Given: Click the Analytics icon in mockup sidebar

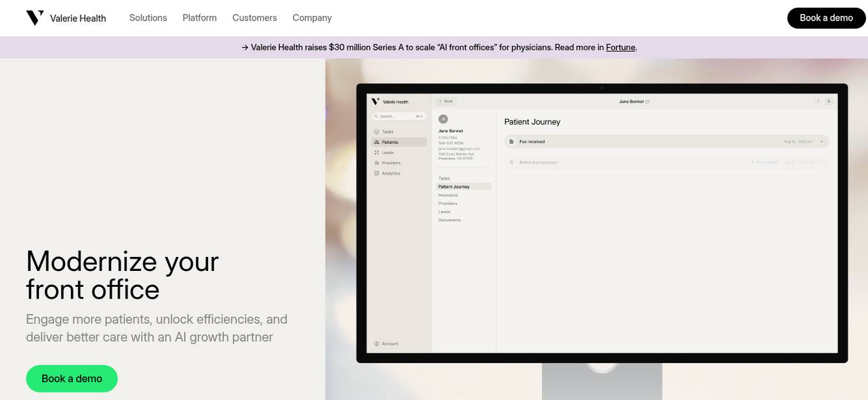Looking at the screenshot, I should tap(377, 173).
